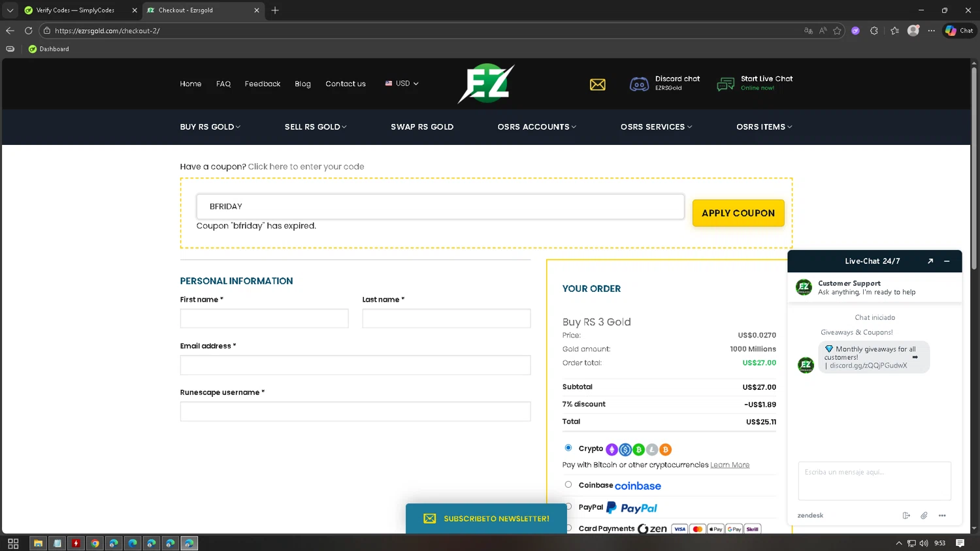The width and height of the screenshot is (980, 551).
Task: Click the chat export icon next to paperclip
Action: pyautogui.click(x=906, y=516)
